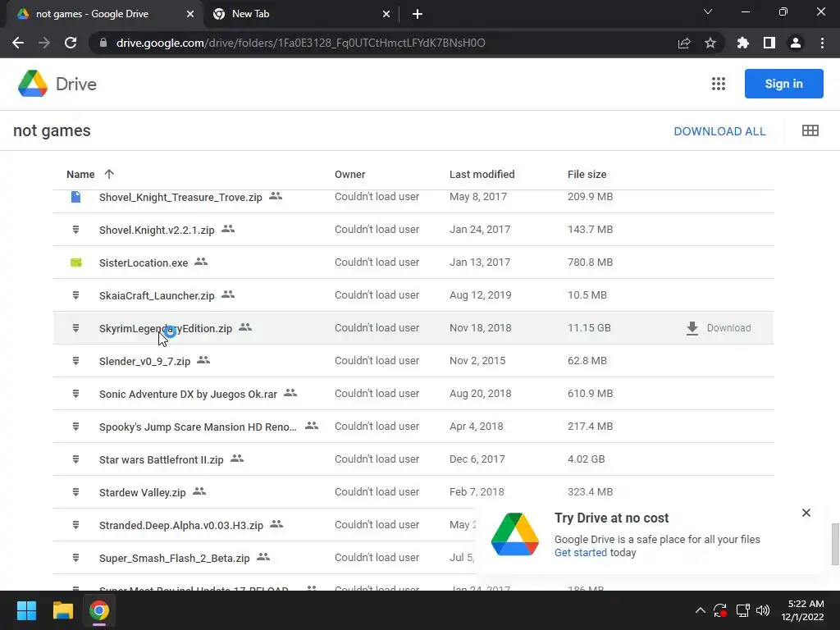Click the 4.02 GB file size cell
840x630 pixels.
586,459
